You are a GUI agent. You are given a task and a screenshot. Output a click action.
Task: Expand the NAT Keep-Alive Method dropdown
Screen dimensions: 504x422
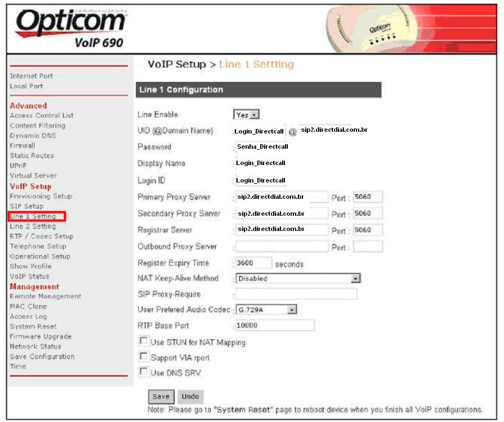(x=298, y=278)
